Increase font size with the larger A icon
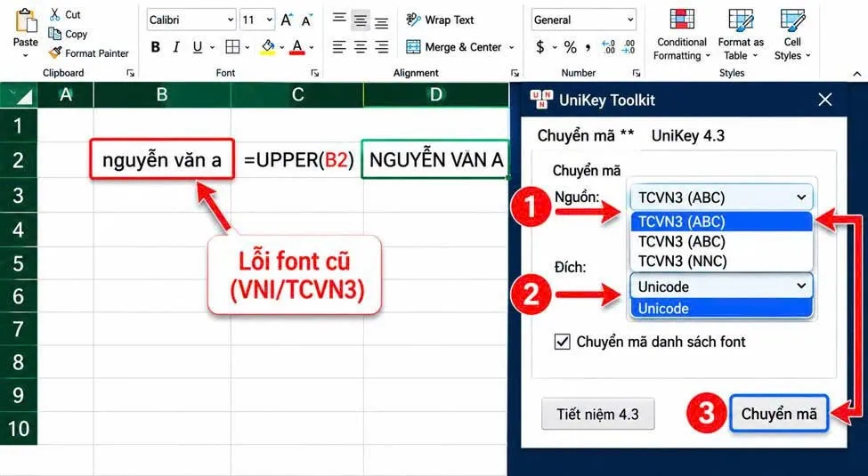 286,20
